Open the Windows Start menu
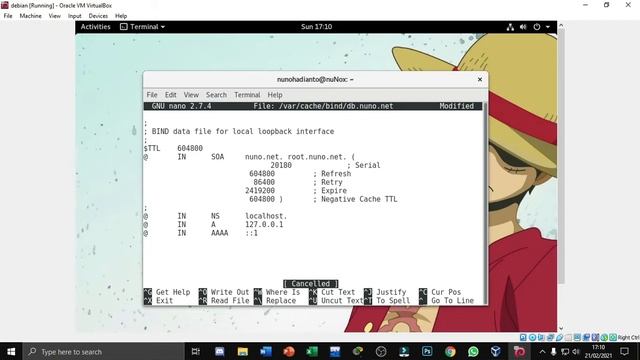The width and height of the screenshot is (640, 360). pos(11,351)
